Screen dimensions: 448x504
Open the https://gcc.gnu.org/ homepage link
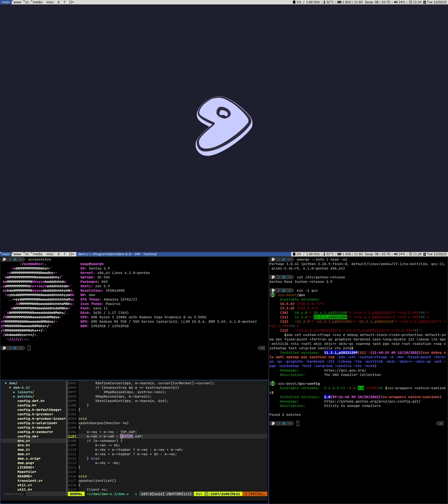coord(345,370)
